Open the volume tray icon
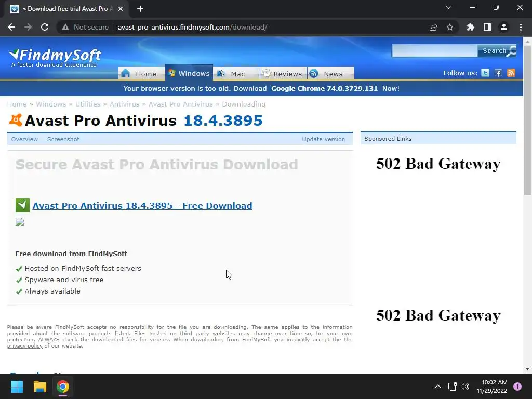Viewport: 532px width, 399px height. tap(465, 387)
